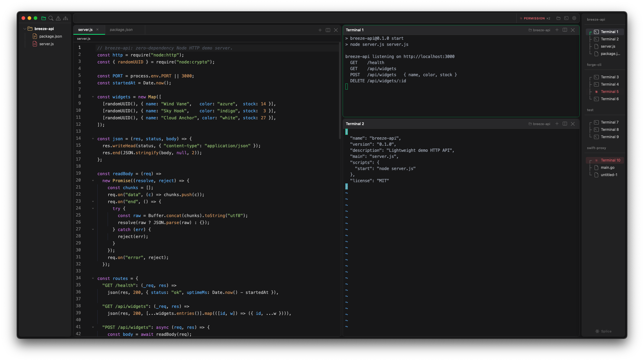Select the highlighted Terminal 10 entry
The height and width of the screenshot is (361, 644).
[x=605, y=160]
